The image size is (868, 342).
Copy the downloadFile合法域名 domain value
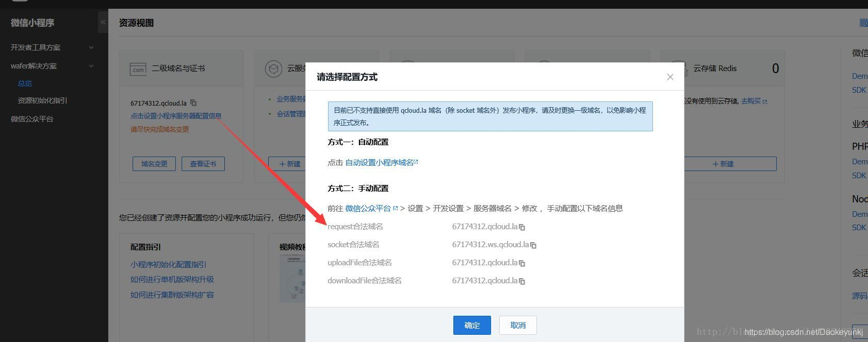522,281
